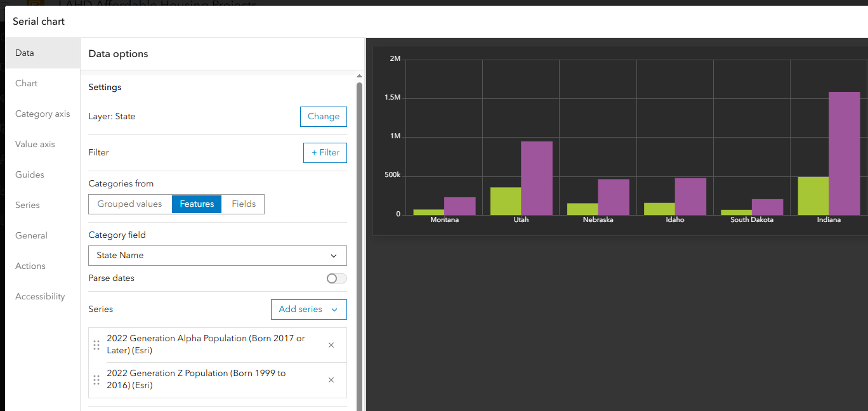Open Category axis settings

42,114
